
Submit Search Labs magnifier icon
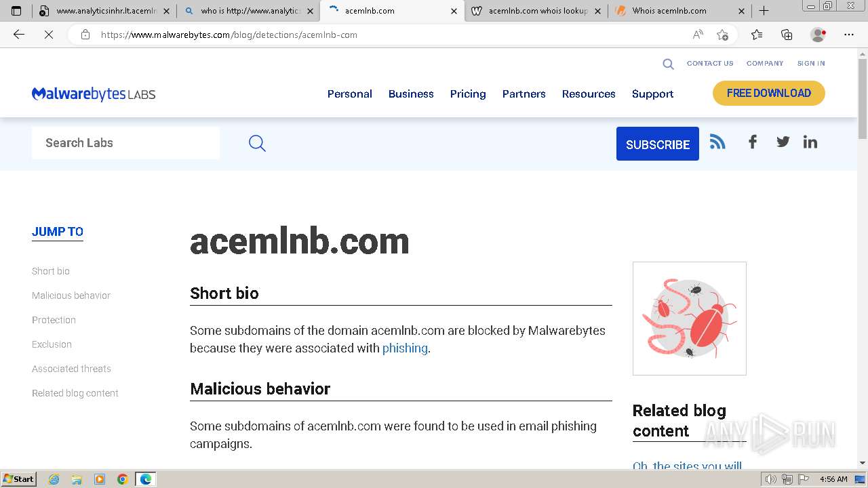point(257,143)
